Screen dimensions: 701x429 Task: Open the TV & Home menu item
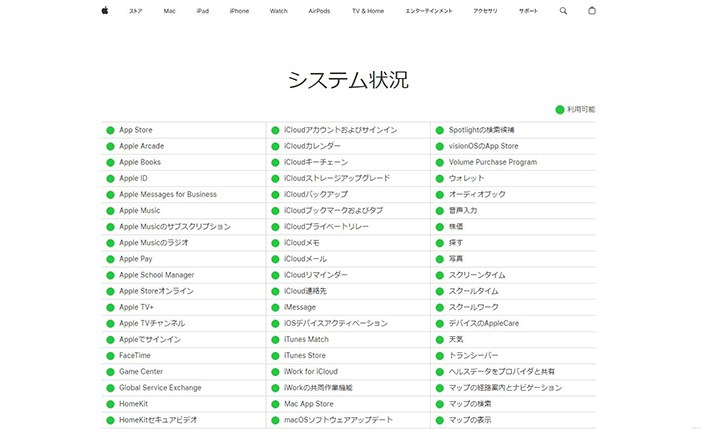coord(368,11)
